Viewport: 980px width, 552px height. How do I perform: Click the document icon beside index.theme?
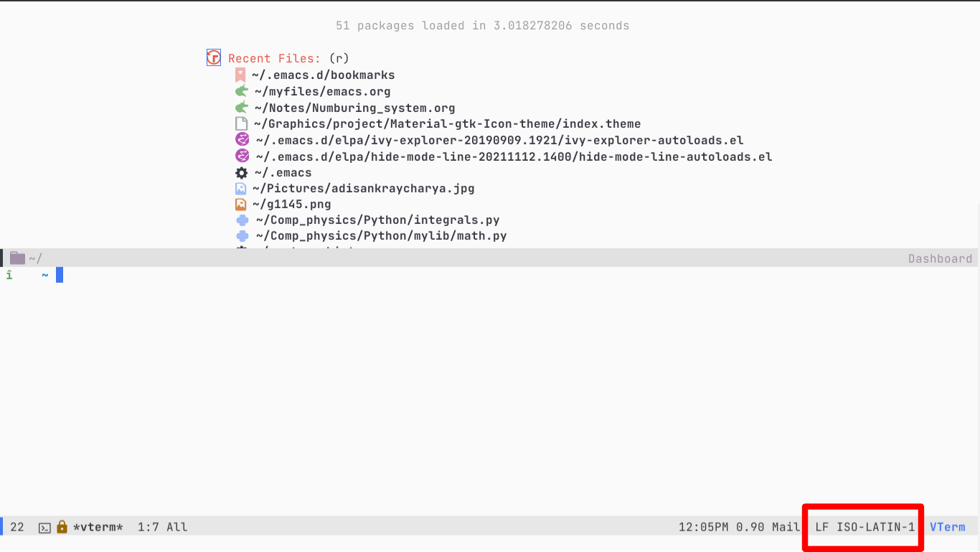(x=241, y=123)
